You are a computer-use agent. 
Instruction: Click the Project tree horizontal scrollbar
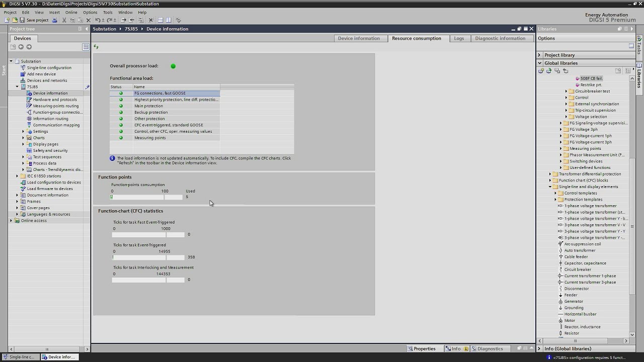point(47,349)
